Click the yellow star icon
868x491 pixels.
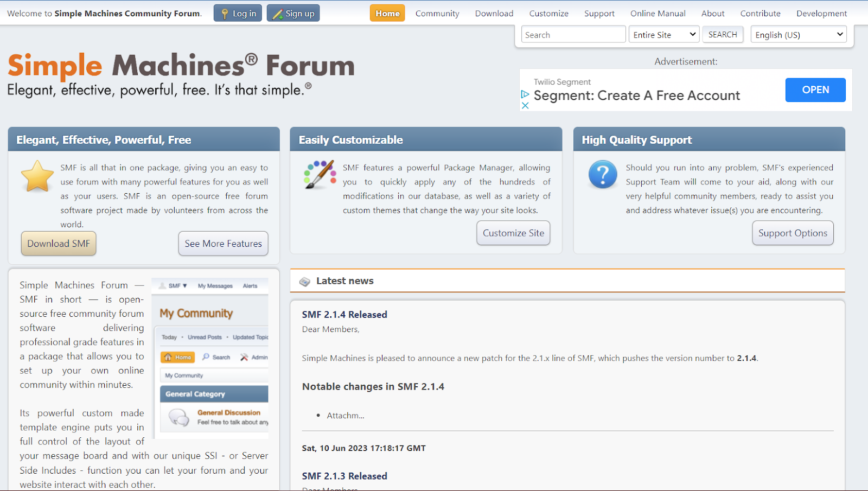tap(37, 176)
